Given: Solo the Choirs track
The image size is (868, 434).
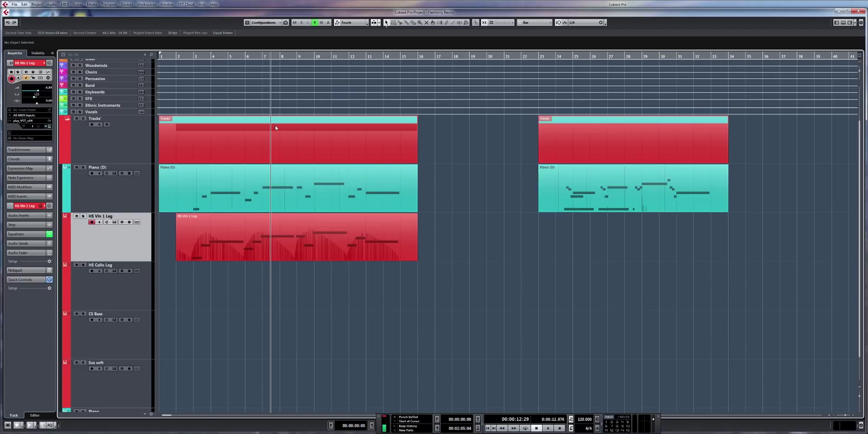Looking at the screenshot, I should pos(80,72).
